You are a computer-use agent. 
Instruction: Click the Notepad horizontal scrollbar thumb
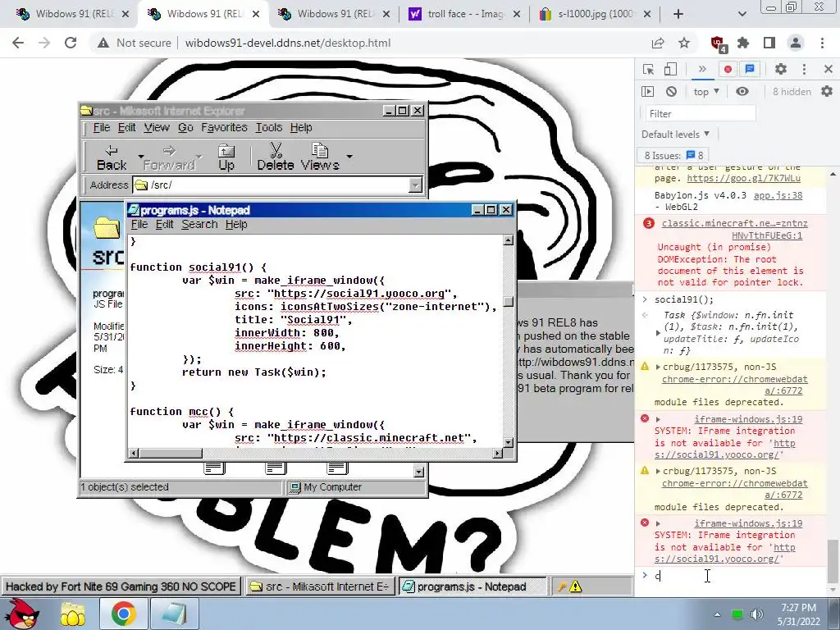(171, 453)
